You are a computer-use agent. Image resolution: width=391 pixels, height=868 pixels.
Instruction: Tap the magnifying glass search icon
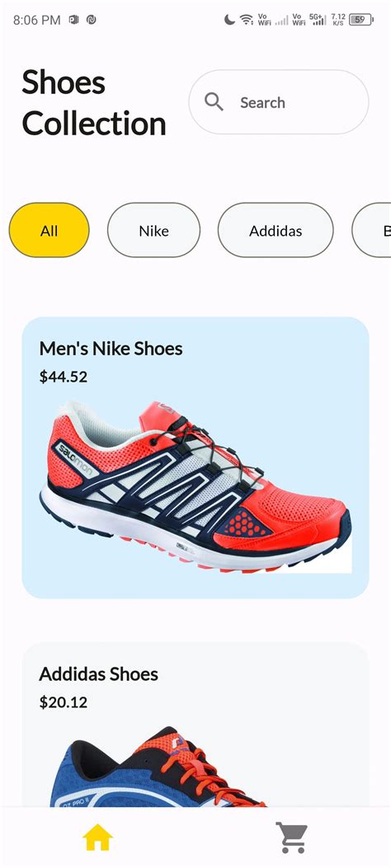[214, 102]
